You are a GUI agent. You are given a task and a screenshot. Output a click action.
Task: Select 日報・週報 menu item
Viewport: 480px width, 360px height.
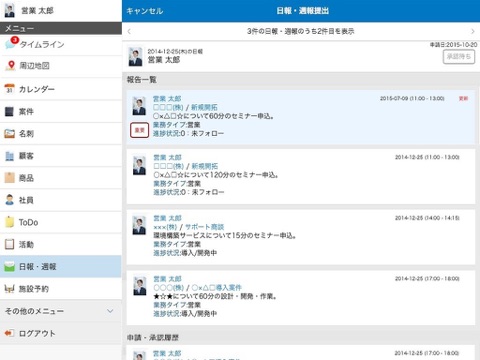[61, 267]
